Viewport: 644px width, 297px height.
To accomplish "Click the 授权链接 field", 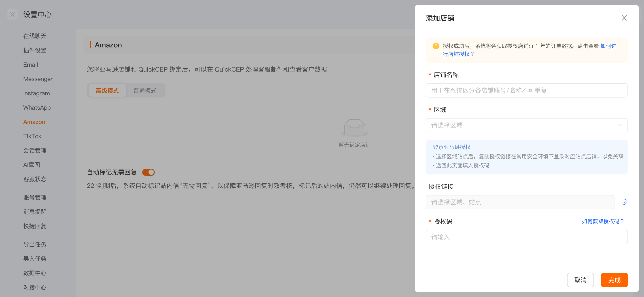I will [x=520, y=202].
